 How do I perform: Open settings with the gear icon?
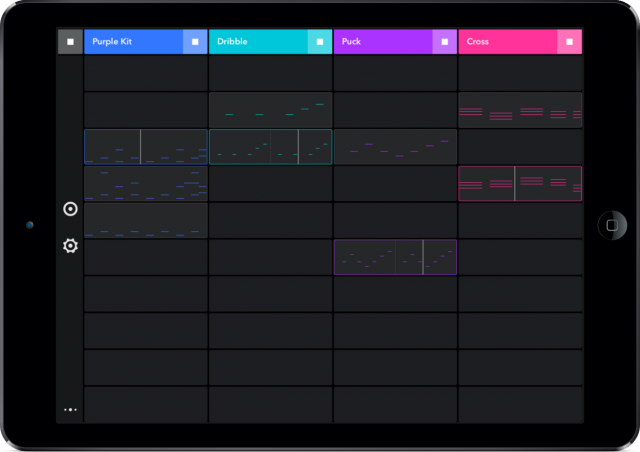70,245
